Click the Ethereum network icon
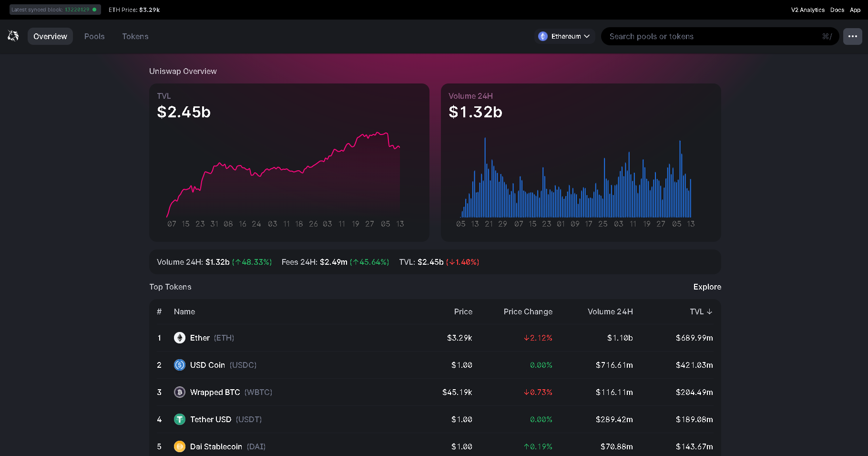The width and height of the screenshot is (868, 456). tap(543, 36)
